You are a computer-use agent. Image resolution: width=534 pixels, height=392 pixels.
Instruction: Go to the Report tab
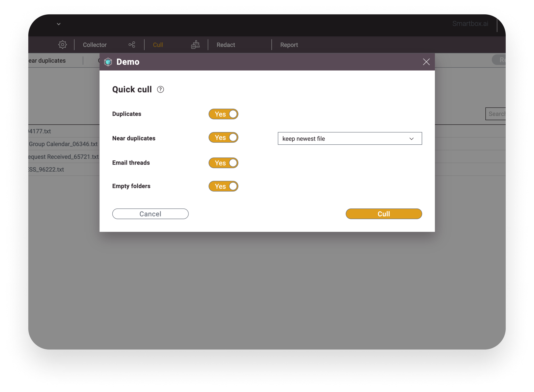coord(289,45)
